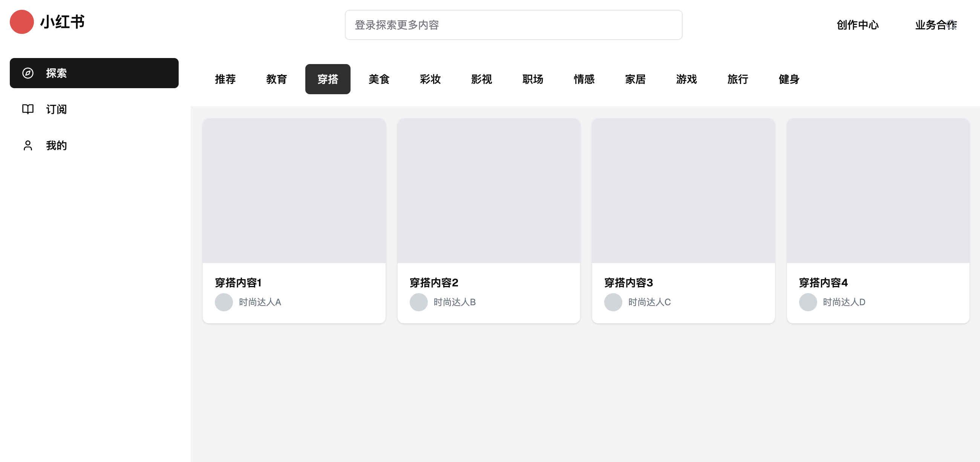980x462 pixels.
Task: Click the open-book icon beside 订阅
Action: pyautogui.click(x=28, y=109)
